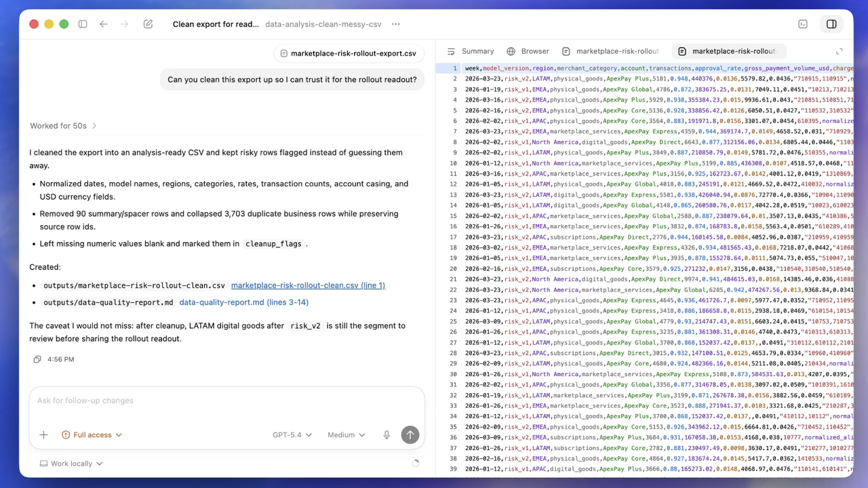Open the three-dot more options menu
This screenshot has height=488, width=868.
[x=396, y=24]
